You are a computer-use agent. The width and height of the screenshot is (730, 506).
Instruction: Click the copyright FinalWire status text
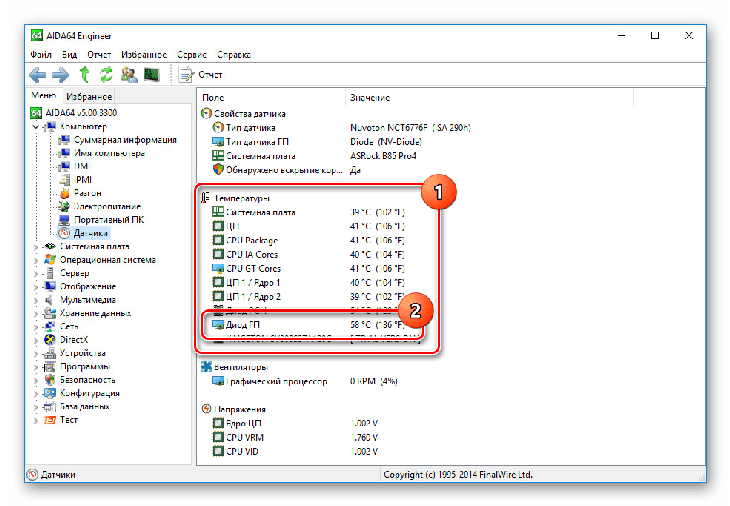point(458,474)
